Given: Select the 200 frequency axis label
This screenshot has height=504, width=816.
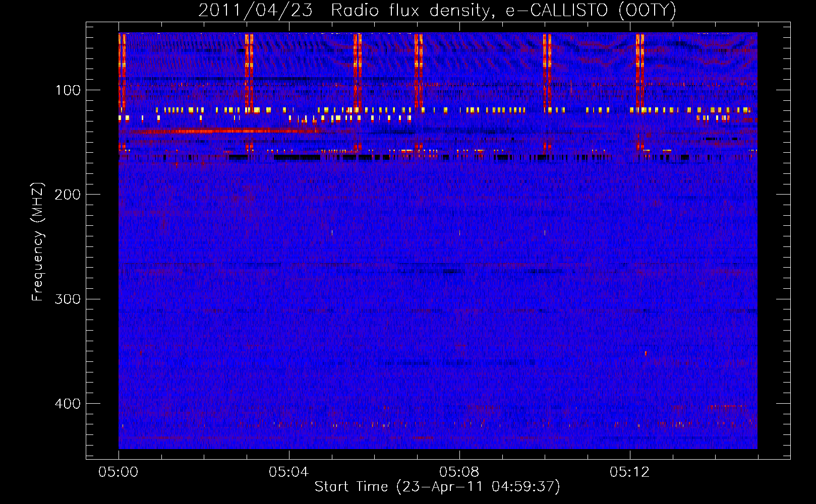Looking at the screenshot, I should (x=68, y=195).
